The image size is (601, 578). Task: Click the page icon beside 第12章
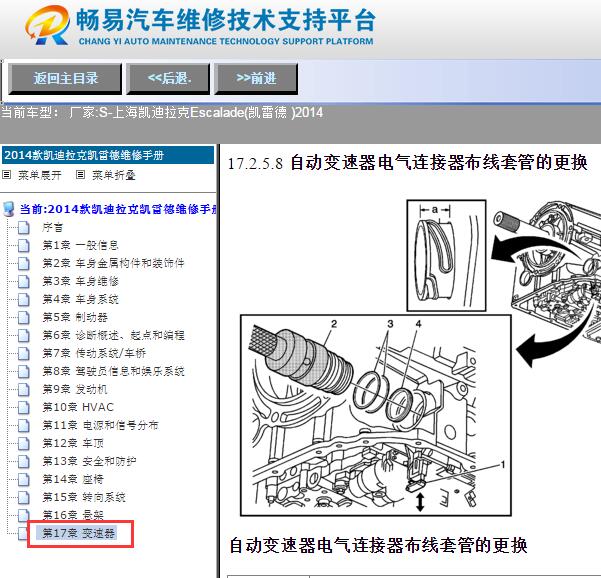[24, 443]
